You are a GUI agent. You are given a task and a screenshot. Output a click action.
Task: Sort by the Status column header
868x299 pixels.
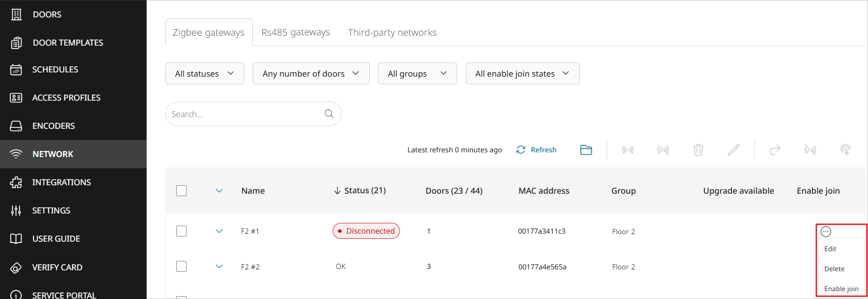360,190
